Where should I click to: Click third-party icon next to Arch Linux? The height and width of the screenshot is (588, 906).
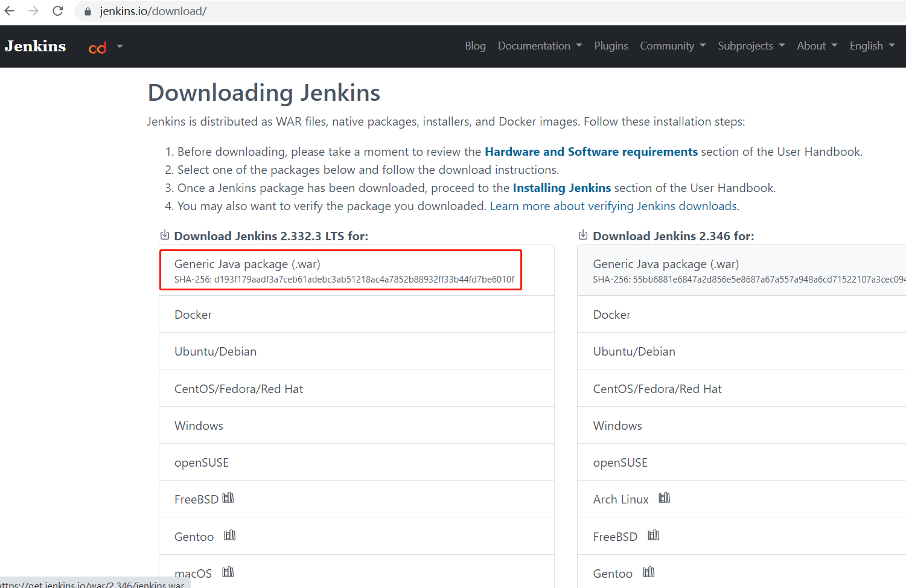pyautogui.click(x=665, y=498)
